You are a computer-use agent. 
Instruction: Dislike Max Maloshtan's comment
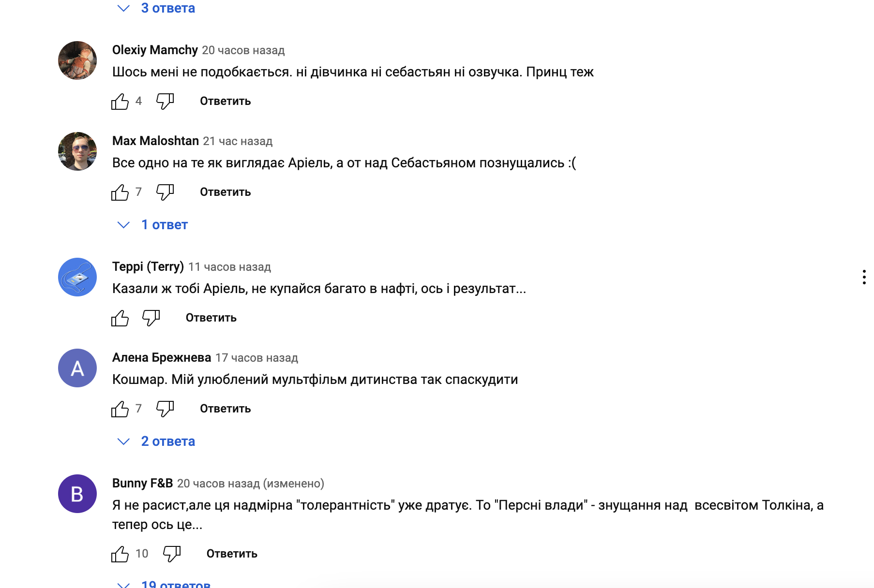click(x=165, y=192)
